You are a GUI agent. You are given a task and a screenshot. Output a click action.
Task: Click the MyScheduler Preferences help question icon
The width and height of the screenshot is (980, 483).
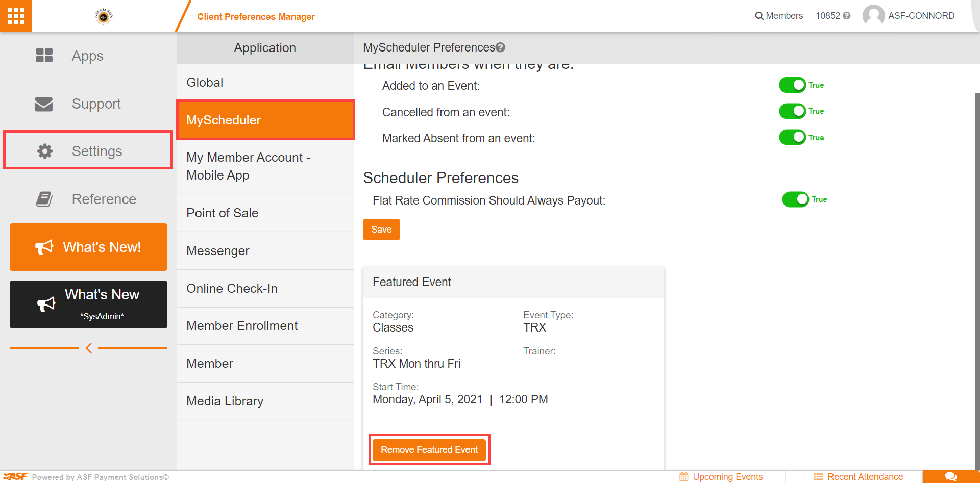click(x=501, y=47)
